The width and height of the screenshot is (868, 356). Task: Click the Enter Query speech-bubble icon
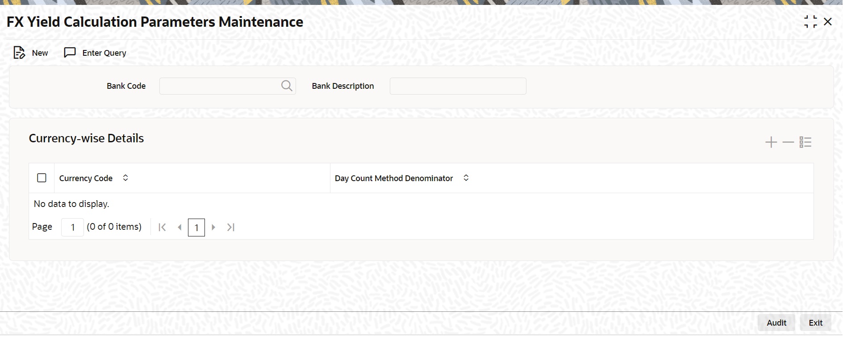(70, 53)
